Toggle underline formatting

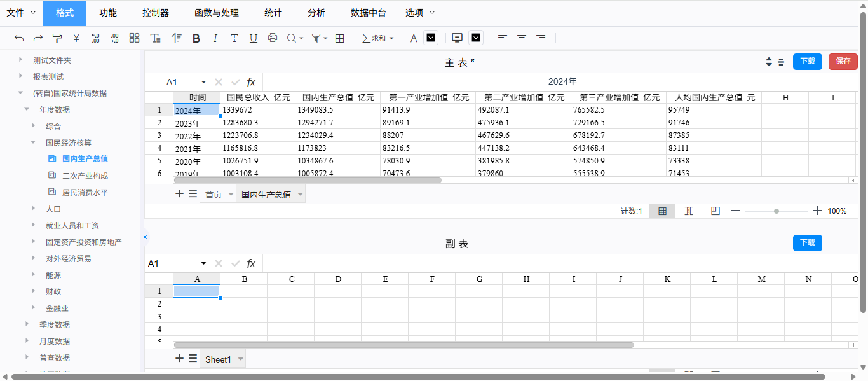coord(254,38)
